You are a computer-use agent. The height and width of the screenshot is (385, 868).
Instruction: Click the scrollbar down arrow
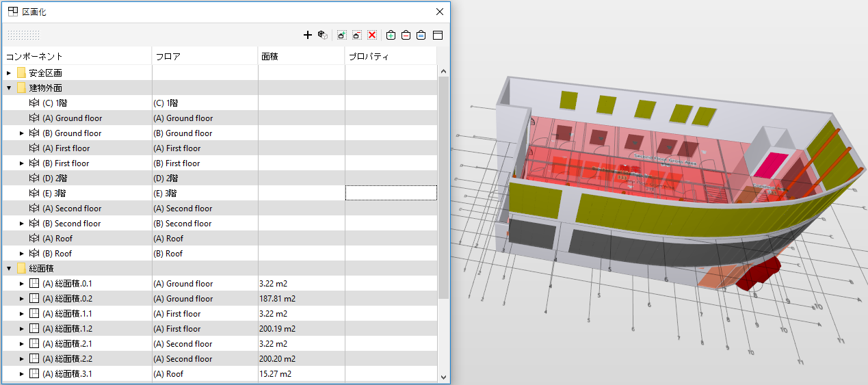[443, 376]
